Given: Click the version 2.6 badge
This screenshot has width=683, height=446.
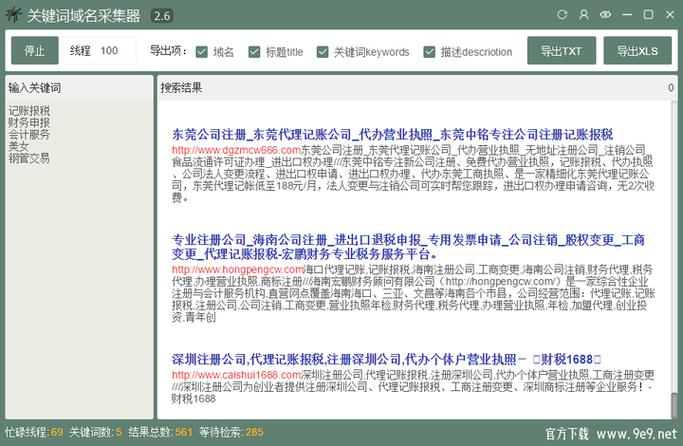Looking at the screenshot, I should click(x=162, y=16).
